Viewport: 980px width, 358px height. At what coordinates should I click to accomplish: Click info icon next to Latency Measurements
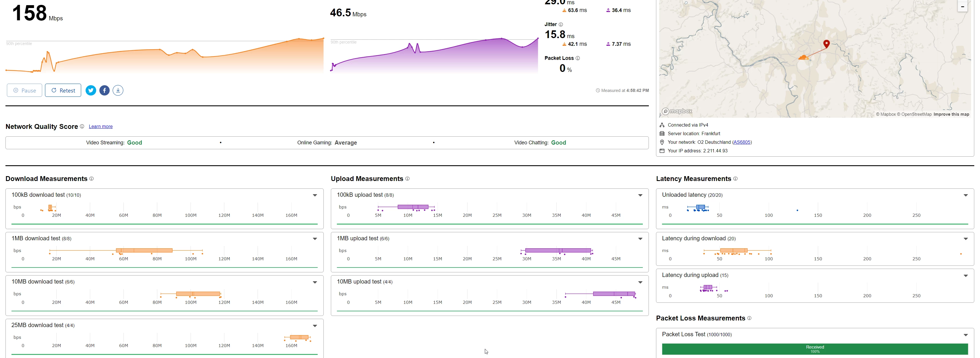[735, 179]
